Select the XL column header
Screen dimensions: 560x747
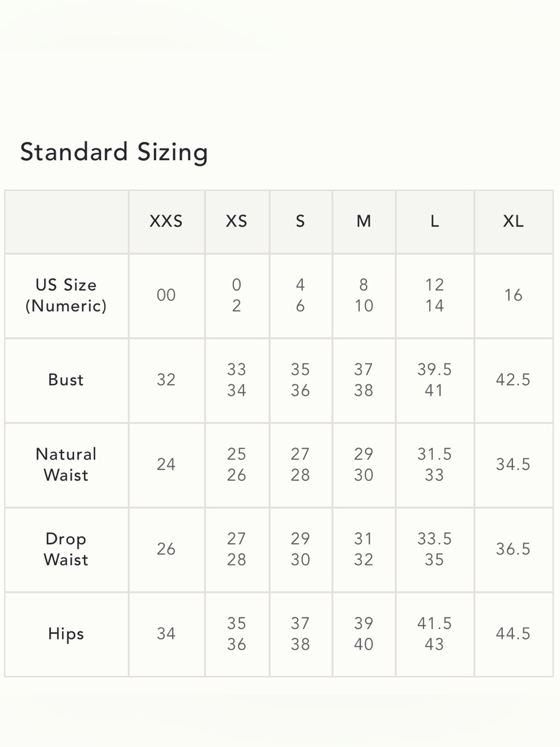point(513,221)
